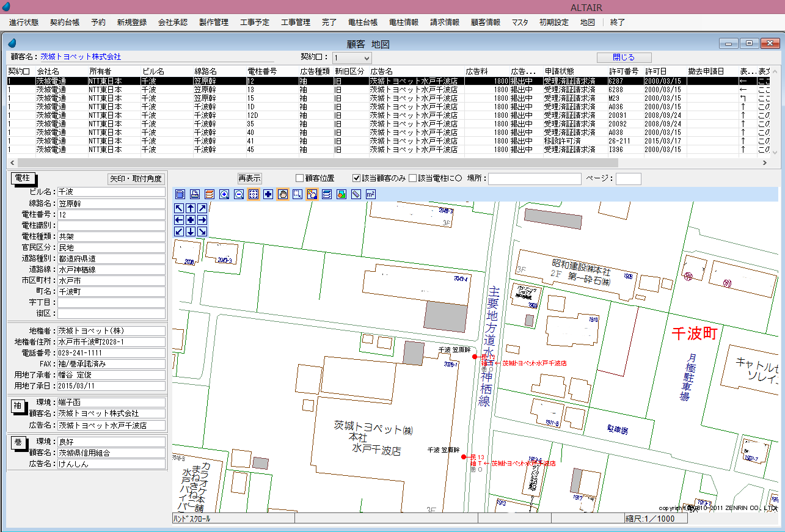This screenshot has width=785, height=532.
Task: Open the 地図 menu
Action: (x=588, y=22)
